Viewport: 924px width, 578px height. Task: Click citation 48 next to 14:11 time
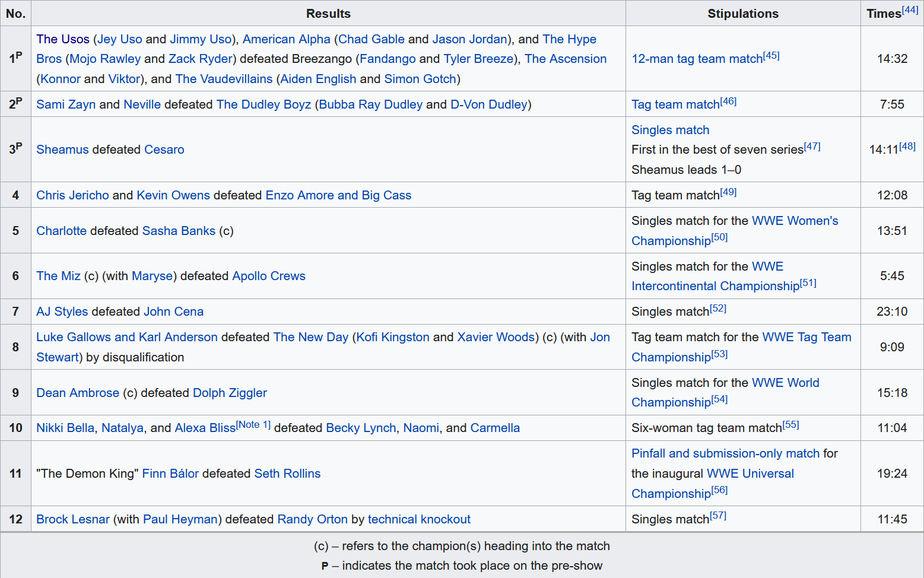click(907, 146)
